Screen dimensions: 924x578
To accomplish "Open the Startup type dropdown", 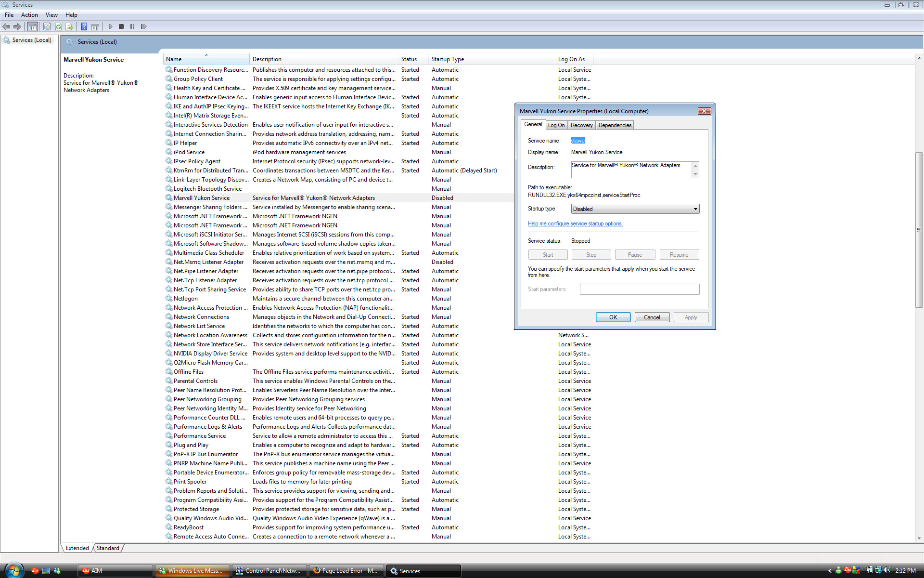I will (635, 209).
